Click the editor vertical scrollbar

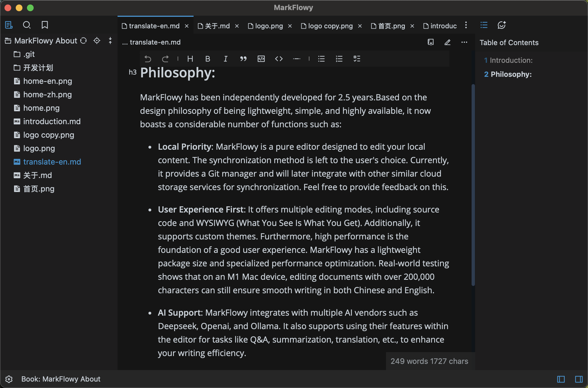point(473,185)
